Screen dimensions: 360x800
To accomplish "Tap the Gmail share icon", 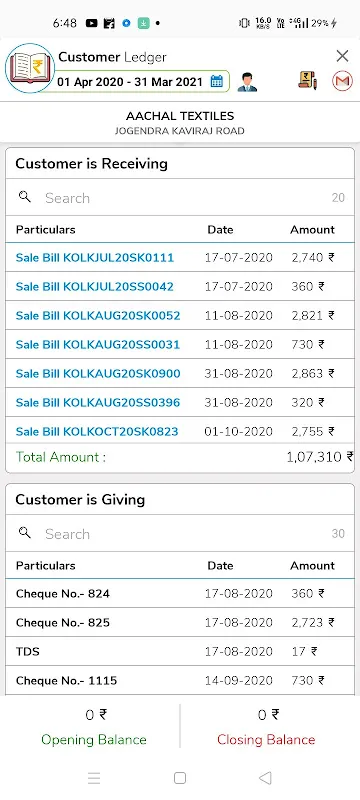I will click(x=342, y=81).
